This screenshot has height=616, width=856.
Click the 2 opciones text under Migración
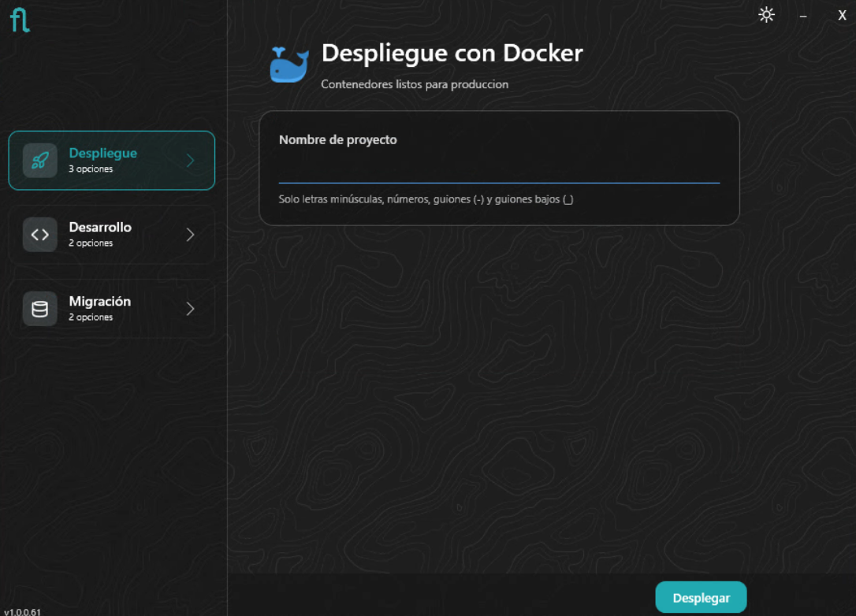pos(91,317)
